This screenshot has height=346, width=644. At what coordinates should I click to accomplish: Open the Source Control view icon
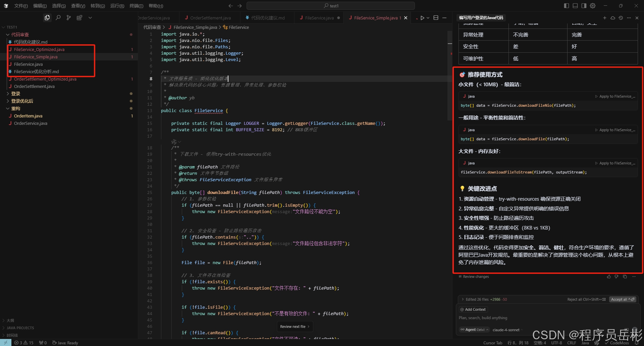click(69, 17)
